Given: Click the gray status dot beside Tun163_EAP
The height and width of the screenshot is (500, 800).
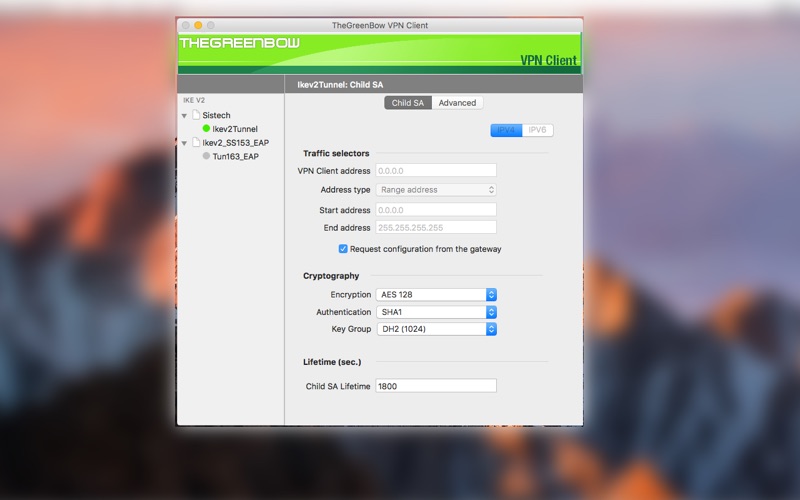Looking at the screenshot, I should pyautogui.click(x=206, y=156).
